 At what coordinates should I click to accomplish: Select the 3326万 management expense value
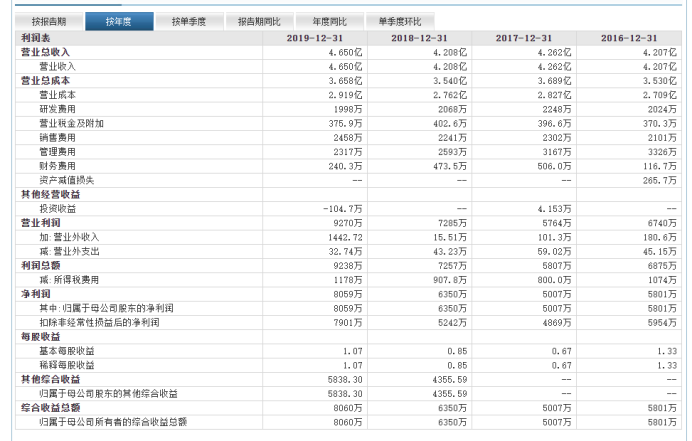[662, 152]
